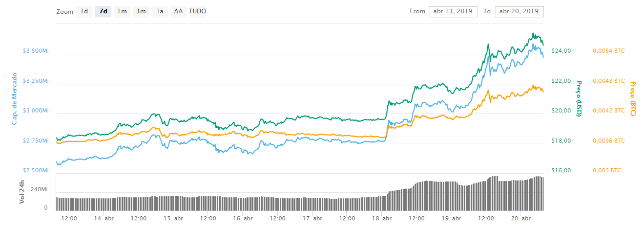Click the 'Preço (BTC)' axis title
This screenshot has width=644, height=228.
[x=632, y=99]
